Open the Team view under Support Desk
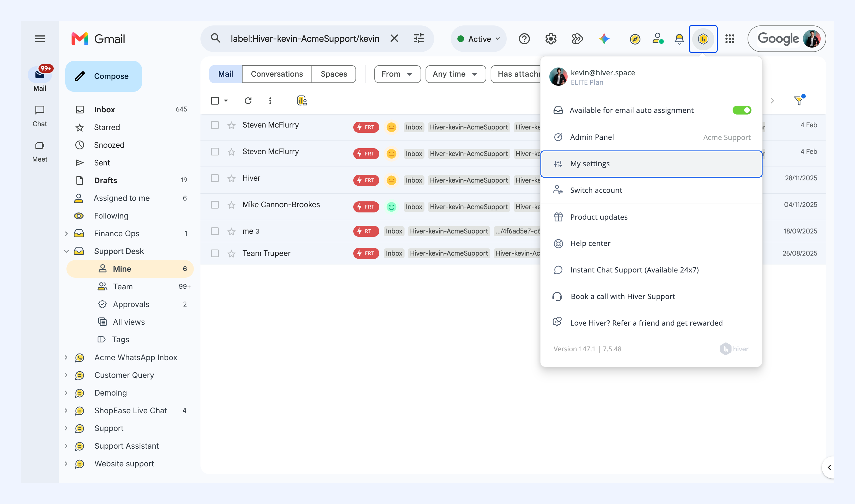The height and width of the screenshot is (504, 855). pyautogui.click(x=130, y=287)
